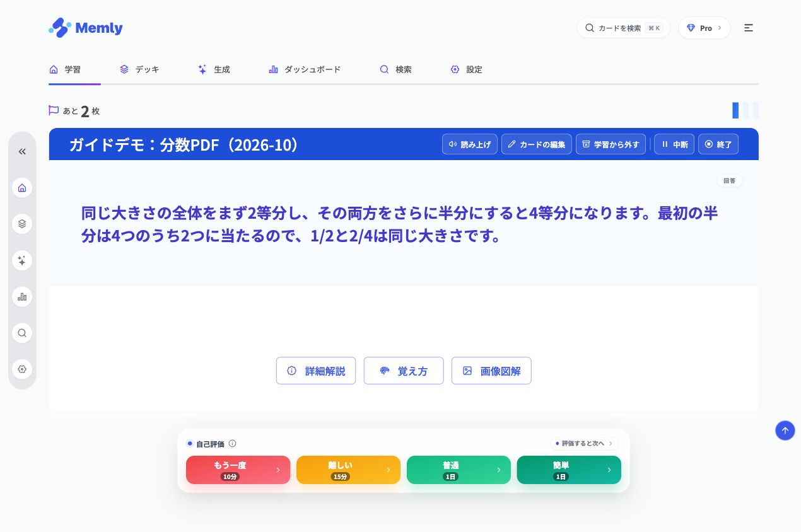The width and height of the screenshot is (801, 532).
Task: Switch to the ダッシュボード tab
Action: [x=305, y=69]
